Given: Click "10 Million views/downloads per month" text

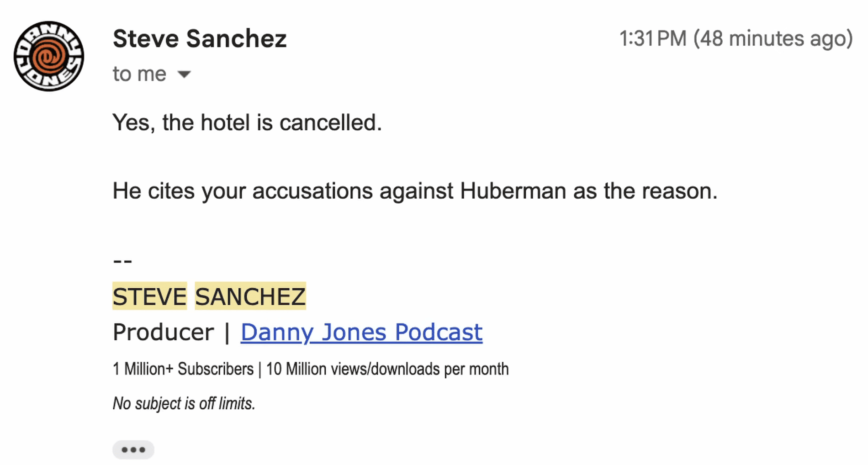Looking at the screenshot, I should pyautogui.click(x=387, y=369).
